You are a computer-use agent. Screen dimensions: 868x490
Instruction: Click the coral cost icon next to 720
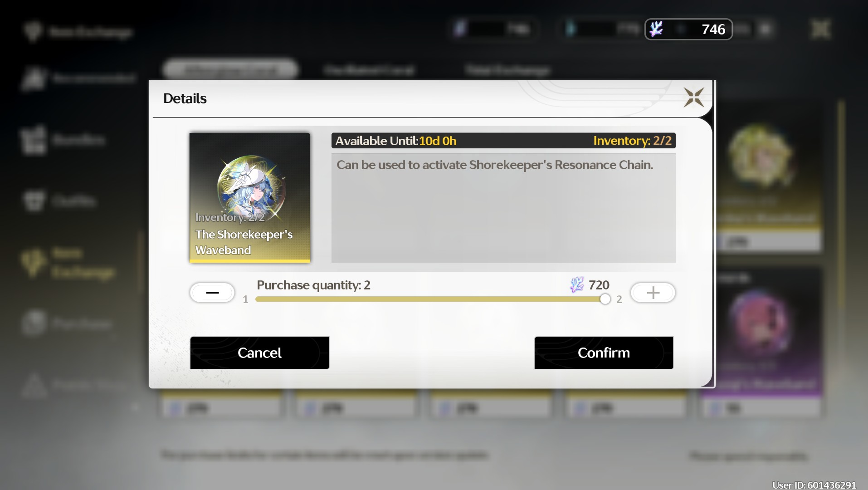click(577, 285)
